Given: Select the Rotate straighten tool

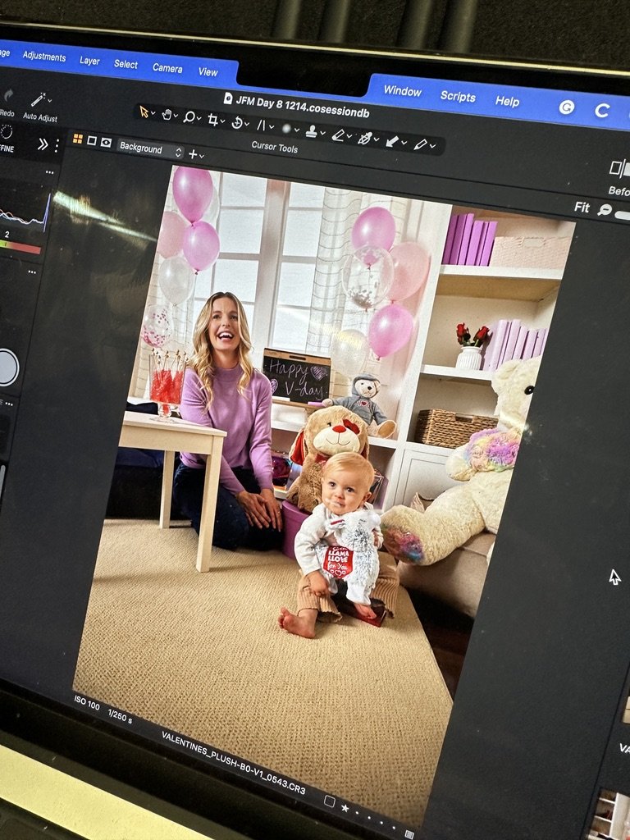Looking at the screenshot, I should point(237,123).
